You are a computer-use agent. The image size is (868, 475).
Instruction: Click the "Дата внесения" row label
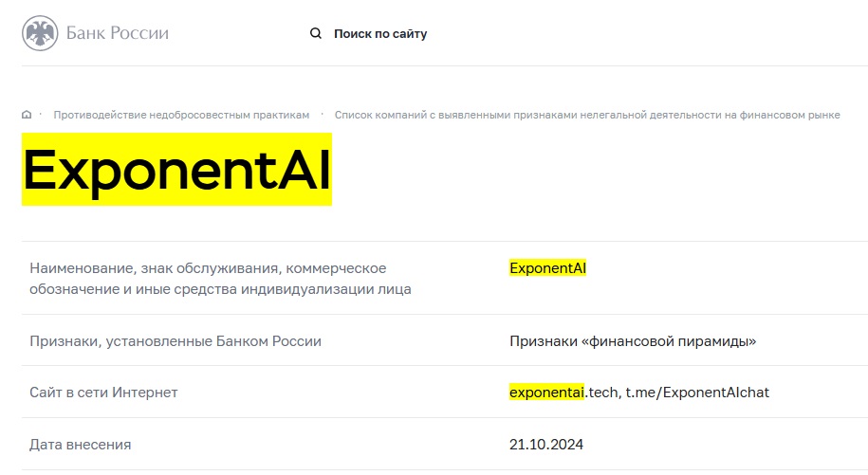click(81, 444)
